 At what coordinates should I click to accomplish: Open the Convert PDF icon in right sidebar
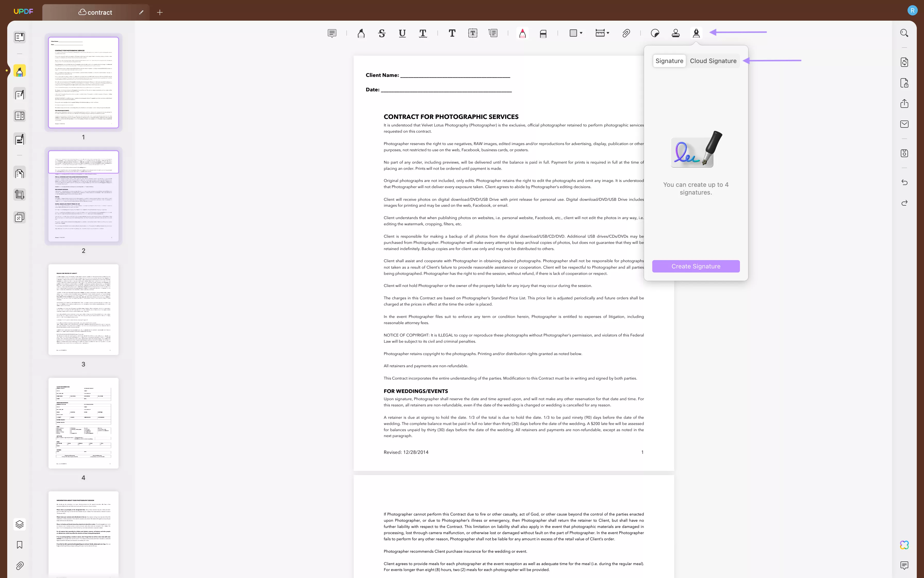click(x=904, y=62)
